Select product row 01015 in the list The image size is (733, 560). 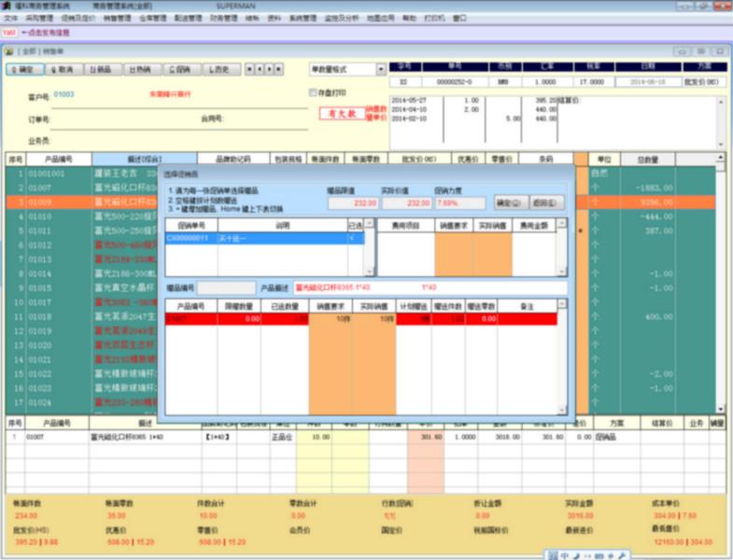tap(81, 288)
